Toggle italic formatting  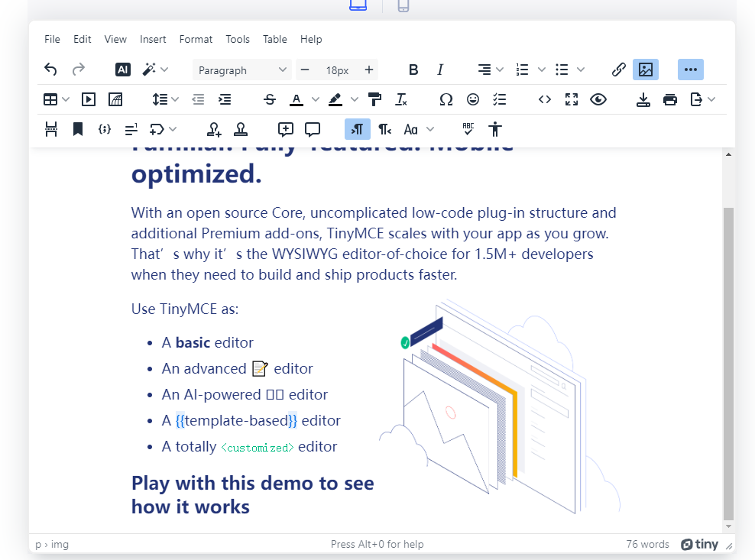[440, 70]
